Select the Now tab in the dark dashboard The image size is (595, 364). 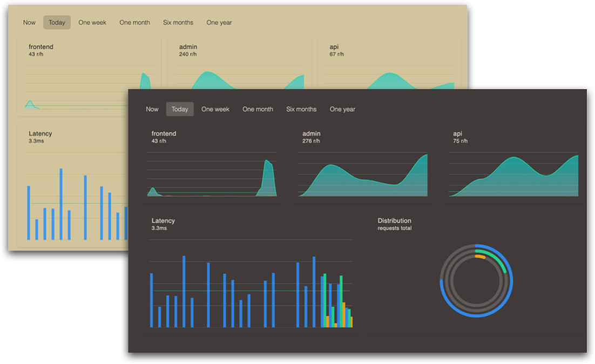(152, 109)
